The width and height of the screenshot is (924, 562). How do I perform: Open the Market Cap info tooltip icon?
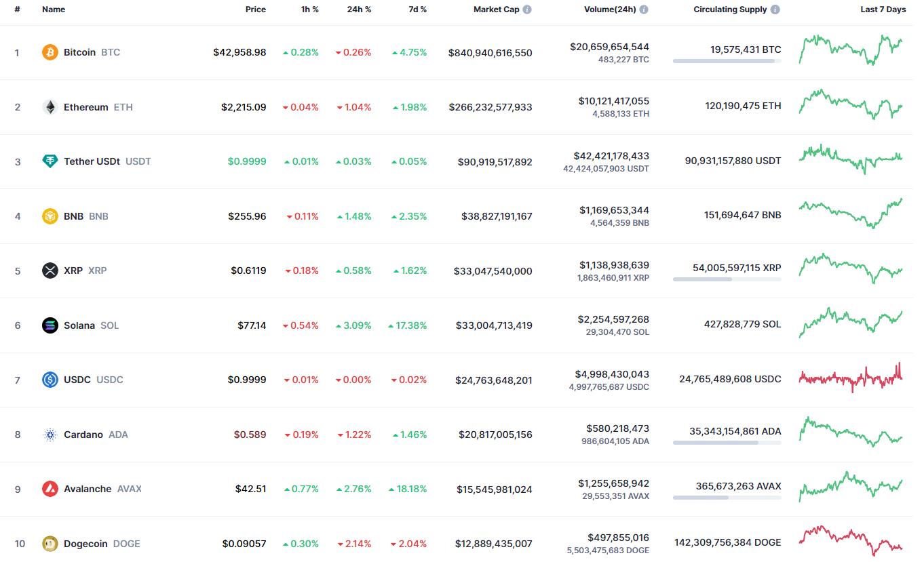pos(527,10)
